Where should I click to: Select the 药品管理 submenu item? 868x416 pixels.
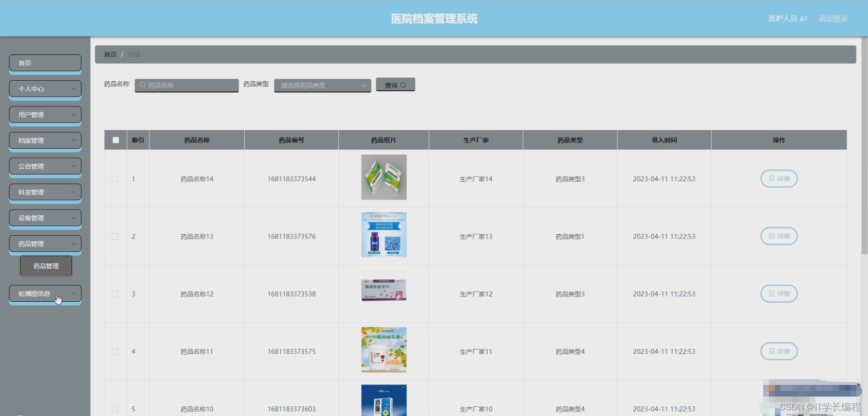click(x=46, y=266)
